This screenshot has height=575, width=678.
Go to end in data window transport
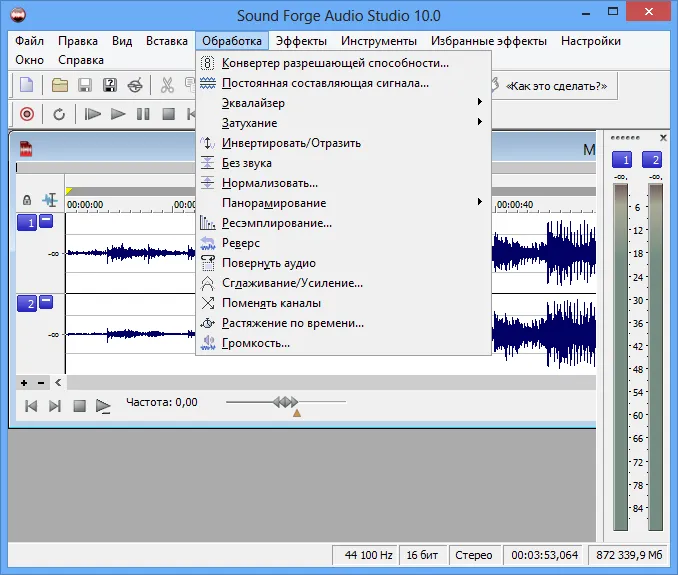click(x=55, y=406)
